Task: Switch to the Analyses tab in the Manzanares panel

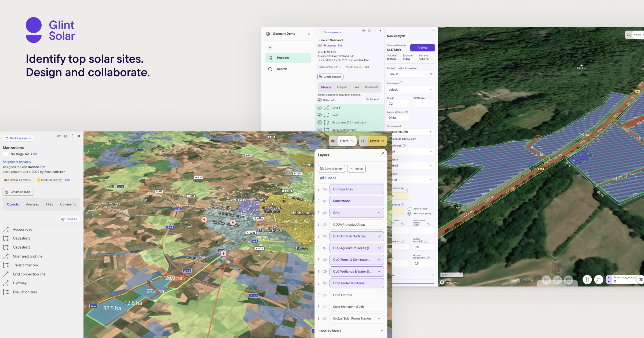Action: click(32, 204)
